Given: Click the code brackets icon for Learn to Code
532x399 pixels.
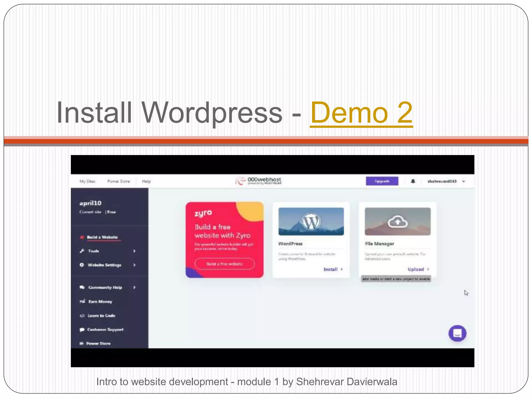Looking at the screenshot, I should [82, 316].
